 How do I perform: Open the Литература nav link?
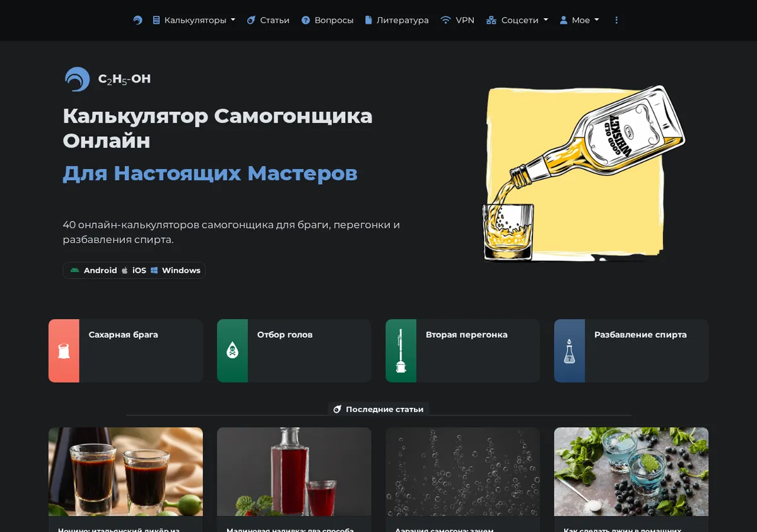coord(397,20)
